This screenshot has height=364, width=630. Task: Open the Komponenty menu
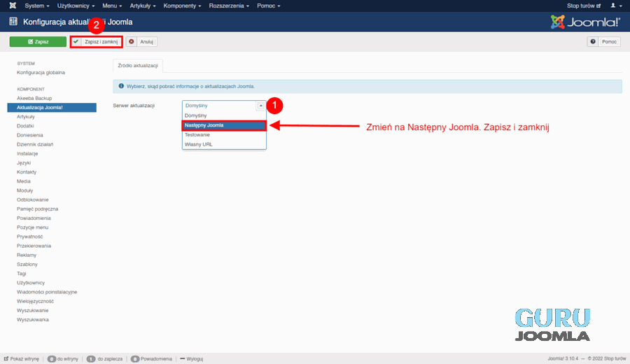pyautogui.click(x=182, y=6)
